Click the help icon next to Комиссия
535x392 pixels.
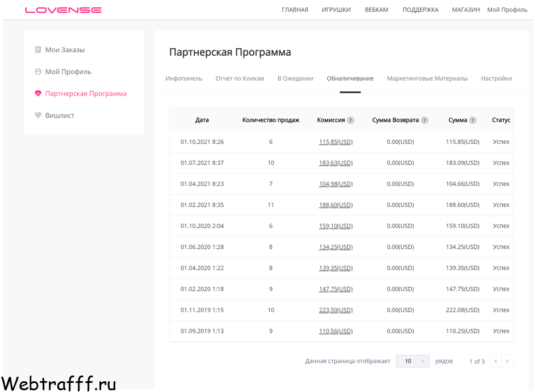click(350, 120)
